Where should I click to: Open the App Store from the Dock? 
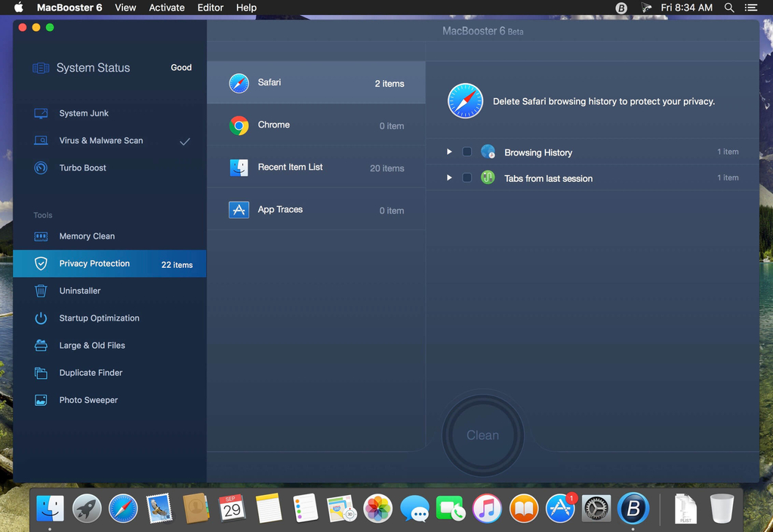point(560,509)
